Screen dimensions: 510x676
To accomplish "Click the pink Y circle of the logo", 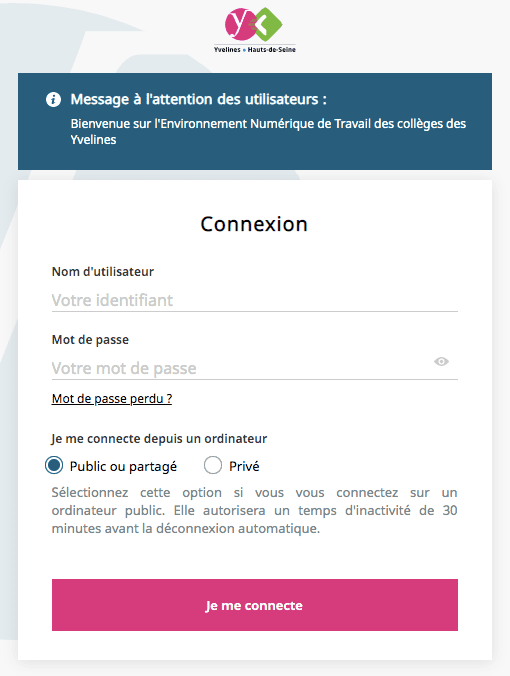I will (x=240, y=24).
